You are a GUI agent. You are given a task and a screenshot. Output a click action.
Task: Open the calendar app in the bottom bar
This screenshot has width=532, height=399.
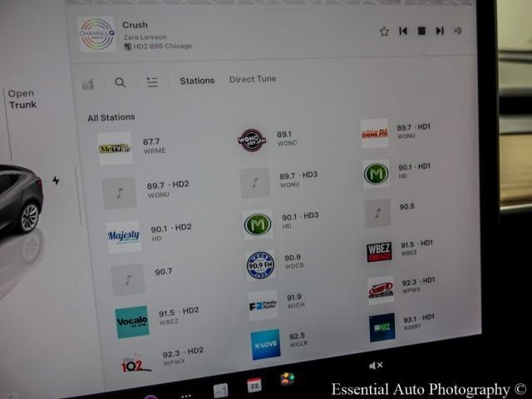254,385
